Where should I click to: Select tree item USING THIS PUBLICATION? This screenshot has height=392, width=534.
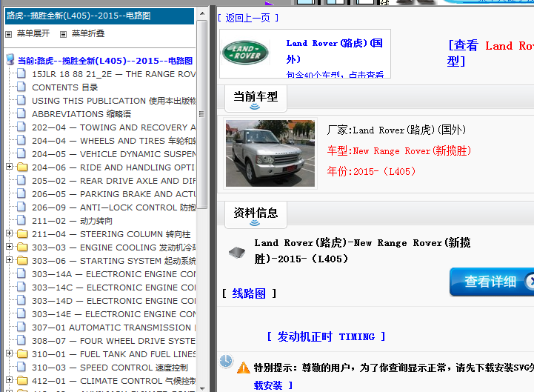(114, 101)
